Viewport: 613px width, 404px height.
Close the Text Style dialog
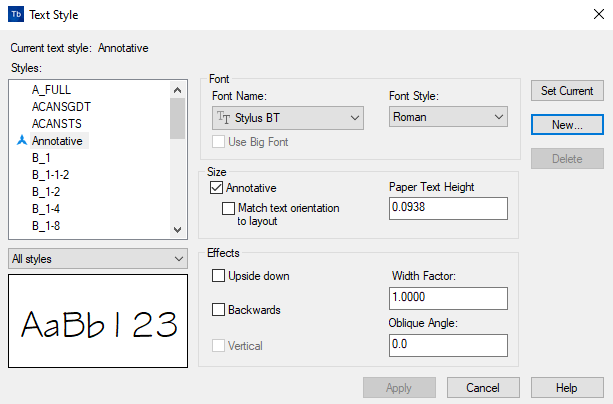pyautogui.click(x=589, y=15)
